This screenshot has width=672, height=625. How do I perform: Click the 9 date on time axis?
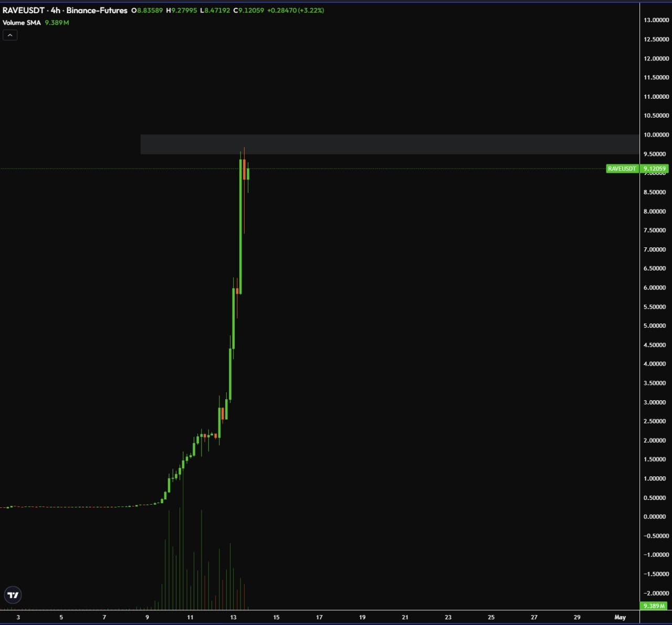147,617
